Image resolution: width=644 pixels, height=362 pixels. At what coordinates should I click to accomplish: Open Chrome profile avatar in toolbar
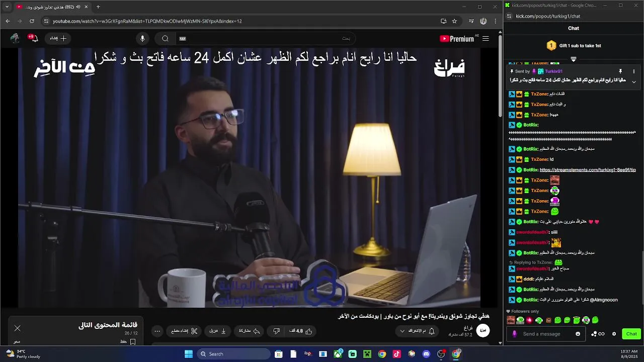pyautogui.click(x=484, y=21)
